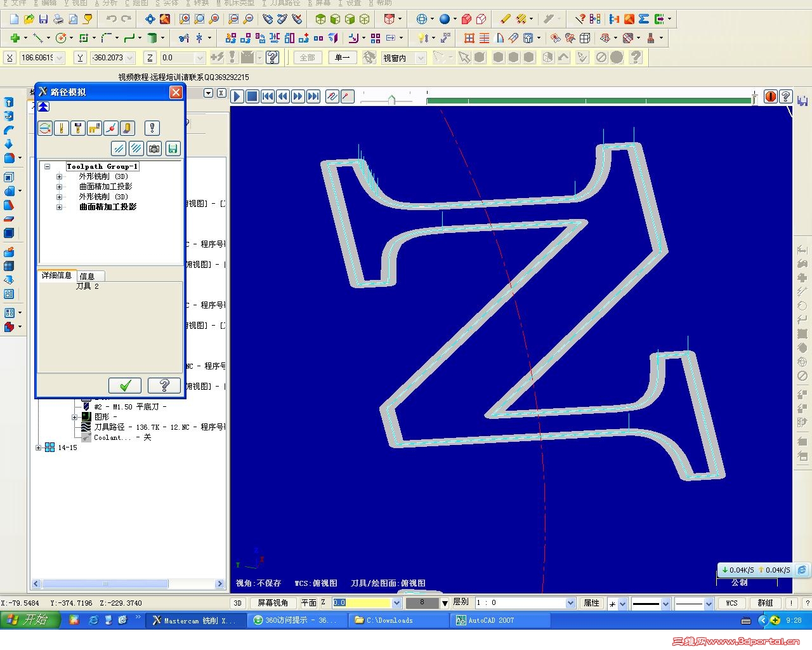The height and width of the screenshot is (650, 812).
Task: Open the X coordinate dropdown
Action: (60, 58)
